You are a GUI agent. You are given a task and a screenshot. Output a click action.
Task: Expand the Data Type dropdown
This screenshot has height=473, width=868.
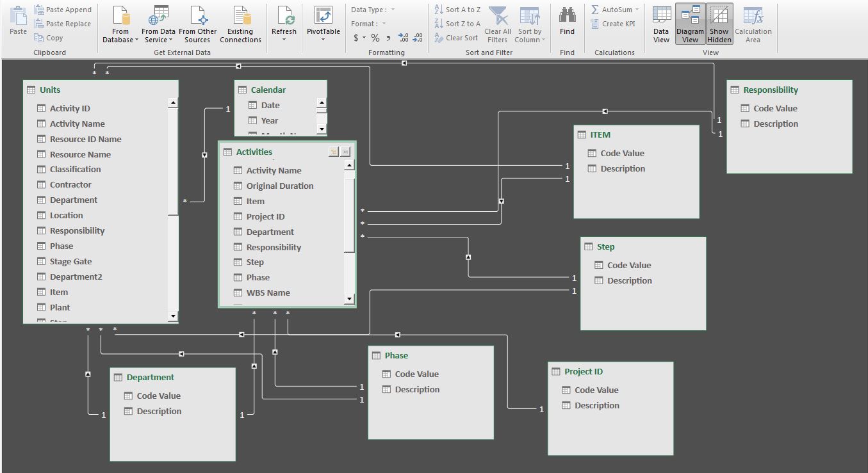coord(393,10)
